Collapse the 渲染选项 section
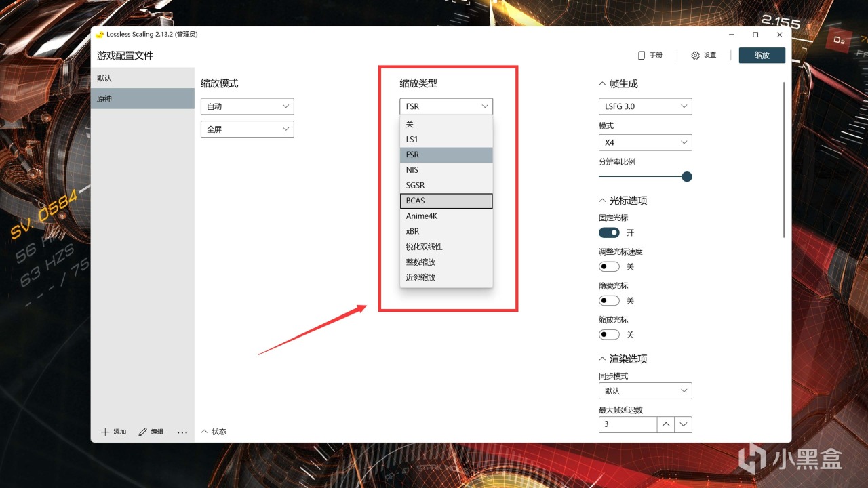The width and height of the screenshot is (868, 488). click(x=602, y=359)
